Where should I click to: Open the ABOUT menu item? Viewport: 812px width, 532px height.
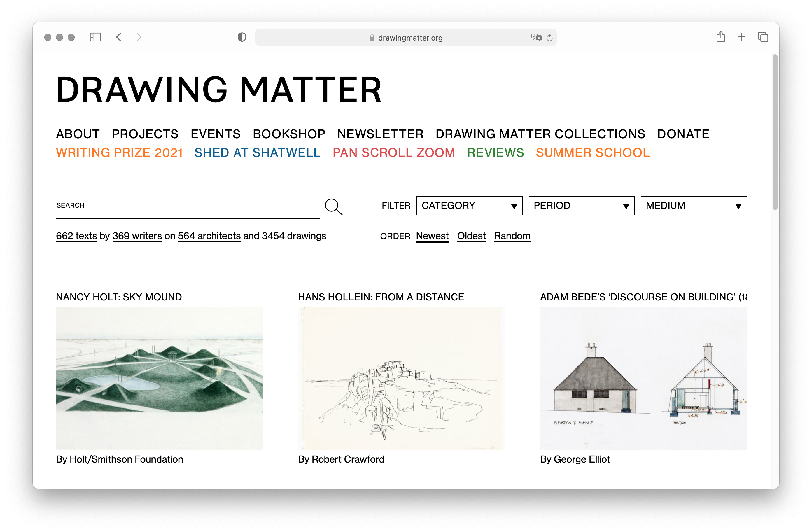[78, 134]
